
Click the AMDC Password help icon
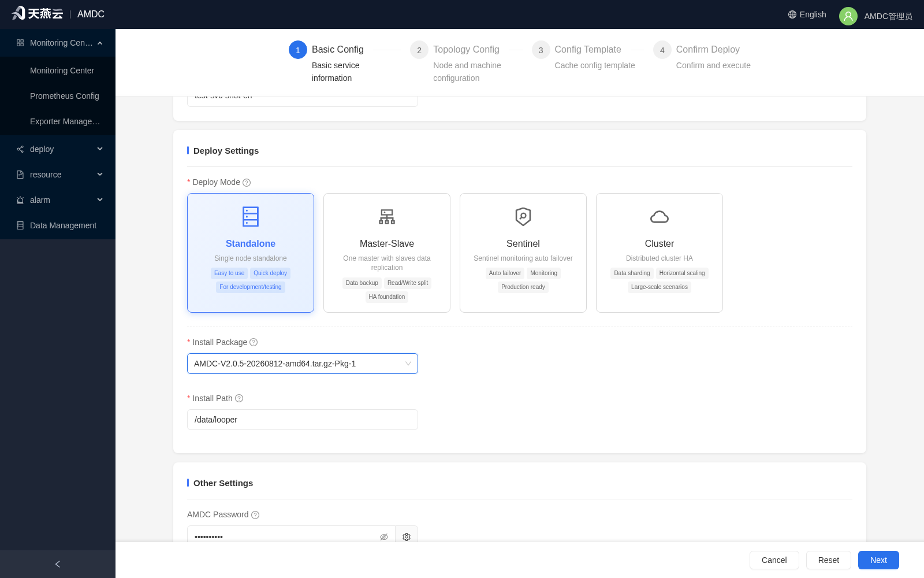point(255,515)
